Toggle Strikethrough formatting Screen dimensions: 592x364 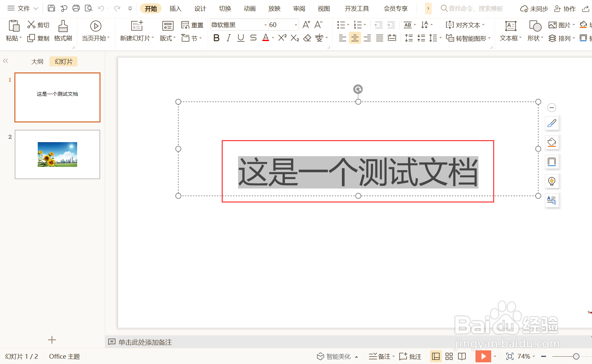[253, 38]
